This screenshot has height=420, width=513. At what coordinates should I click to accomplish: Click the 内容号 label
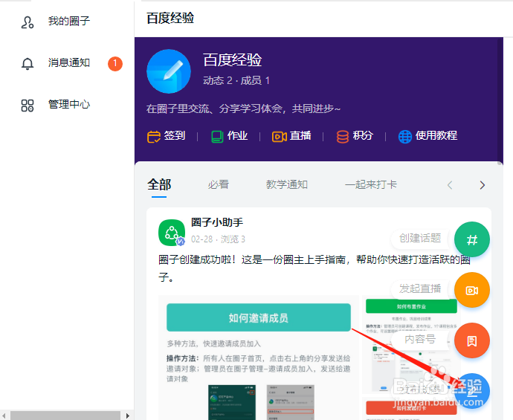[420, 340]
